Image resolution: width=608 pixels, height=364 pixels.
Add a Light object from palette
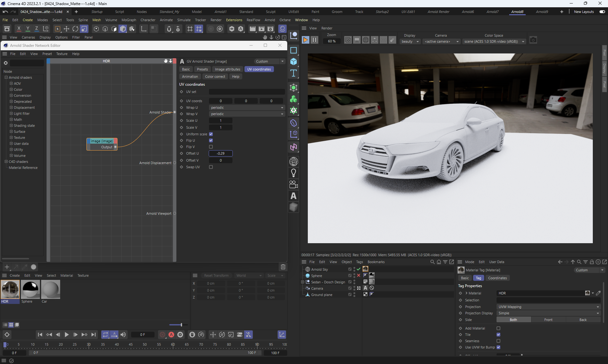coord(294,173)
